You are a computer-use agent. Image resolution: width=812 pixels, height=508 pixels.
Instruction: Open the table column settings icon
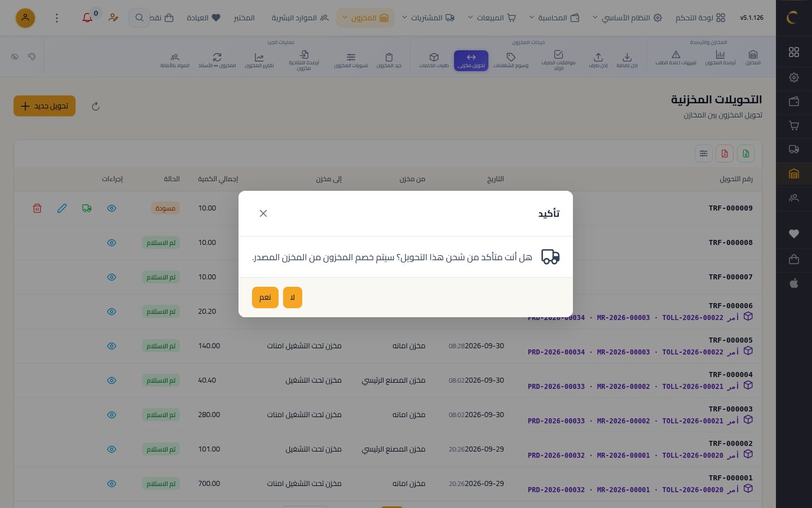coord(704,154)
